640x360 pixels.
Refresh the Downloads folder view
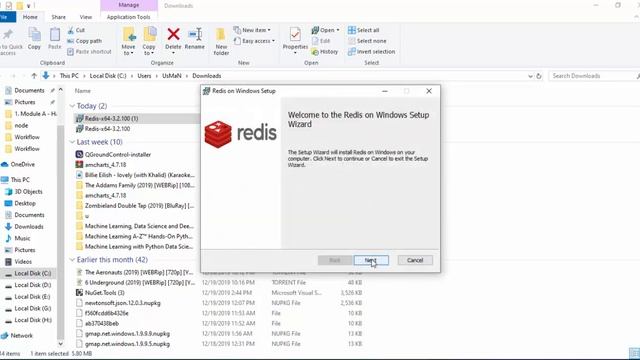point(539,76)
